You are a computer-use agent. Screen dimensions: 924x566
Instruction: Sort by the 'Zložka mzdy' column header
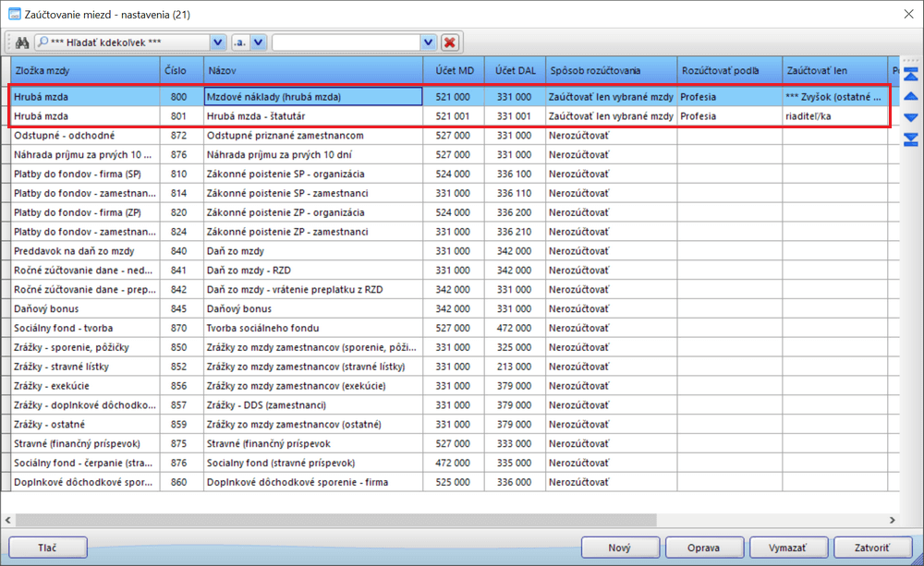click(x=83, y=70)
